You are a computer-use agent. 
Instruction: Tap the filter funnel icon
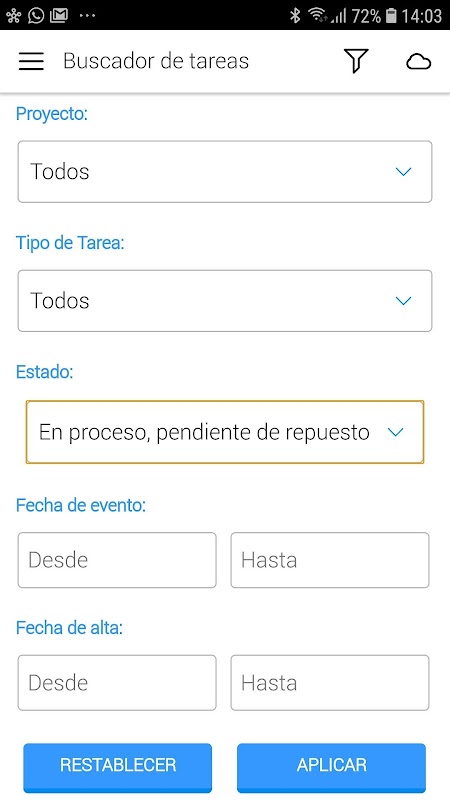coord(356,61)
